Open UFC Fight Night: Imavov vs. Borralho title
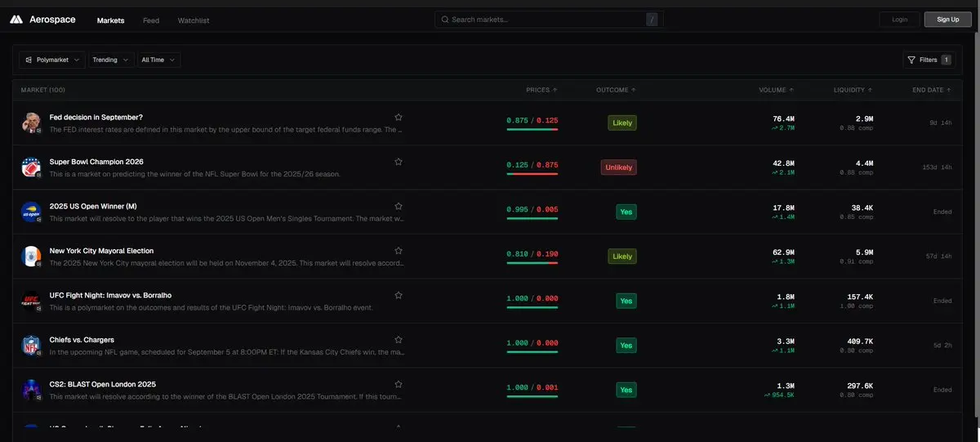Screen dimensions: 980x442 tap(111, 295)
